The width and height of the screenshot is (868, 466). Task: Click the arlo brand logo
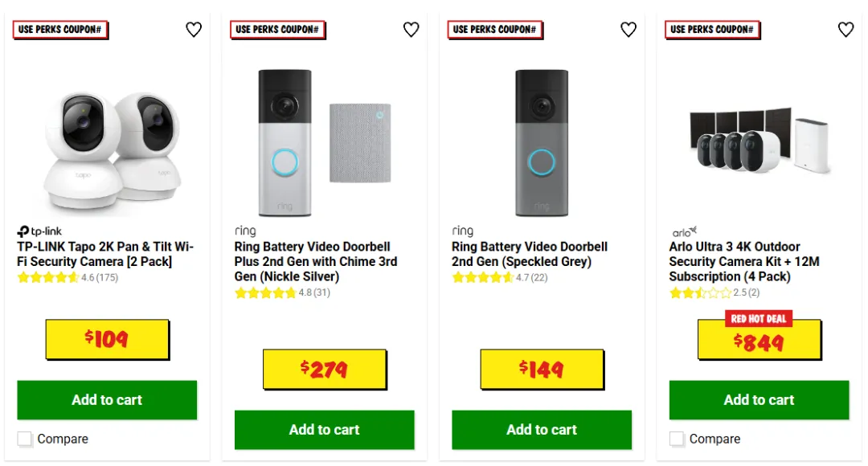pos(684,232)
